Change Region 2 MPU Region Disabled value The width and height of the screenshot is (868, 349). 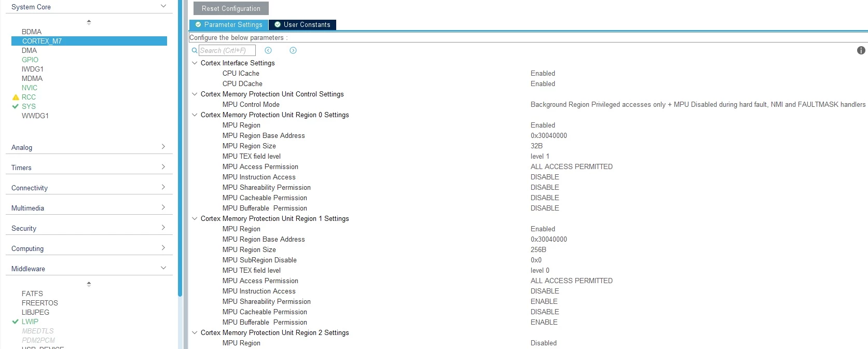click(544, 343)
